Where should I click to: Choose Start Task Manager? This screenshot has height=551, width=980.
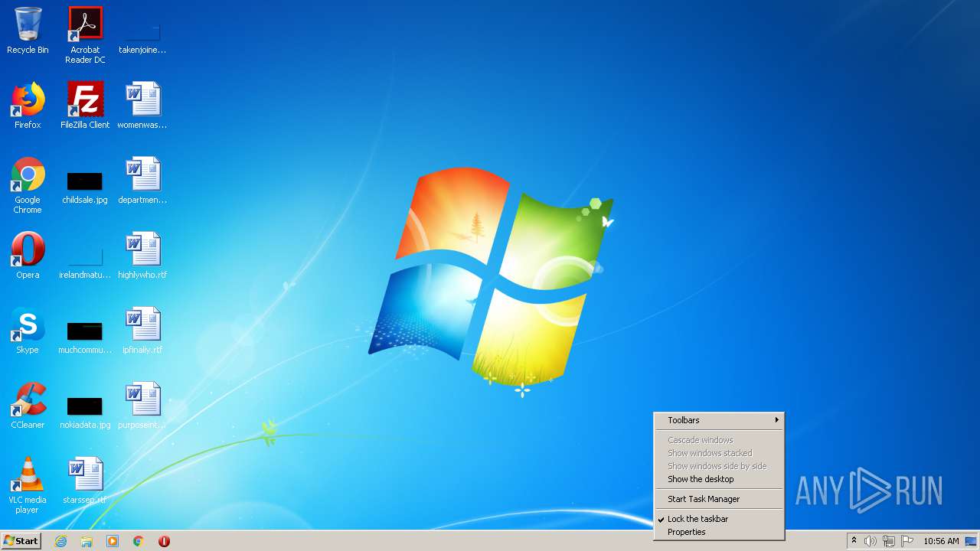pyautogui.click(x=719, y=499)
